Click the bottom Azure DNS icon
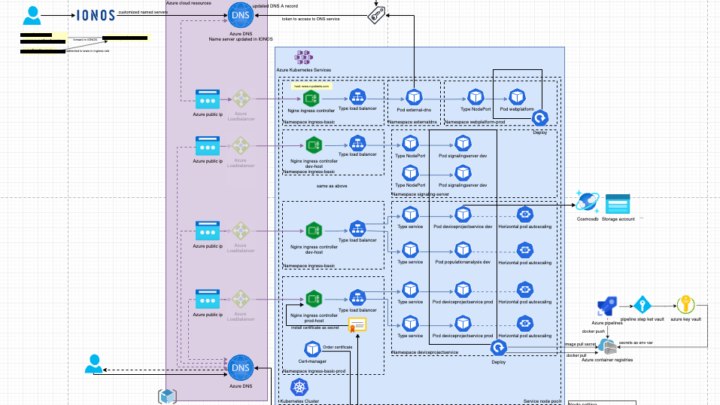This screenshot has width=720, height=405. [240, 366]
